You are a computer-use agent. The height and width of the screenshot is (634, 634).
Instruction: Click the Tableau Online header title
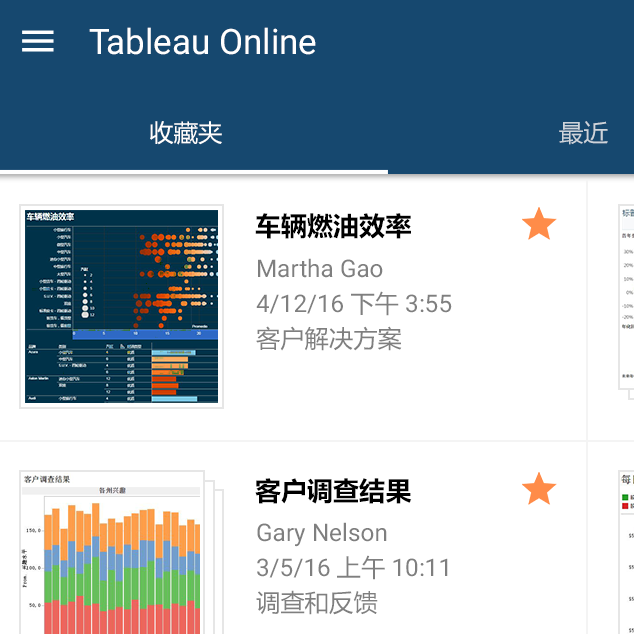(202, 42)
